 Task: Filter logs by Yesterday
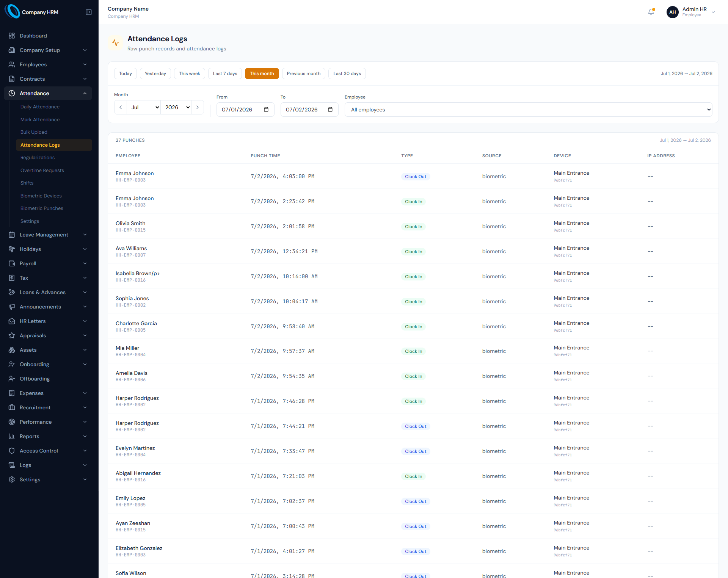coord(155,74)
